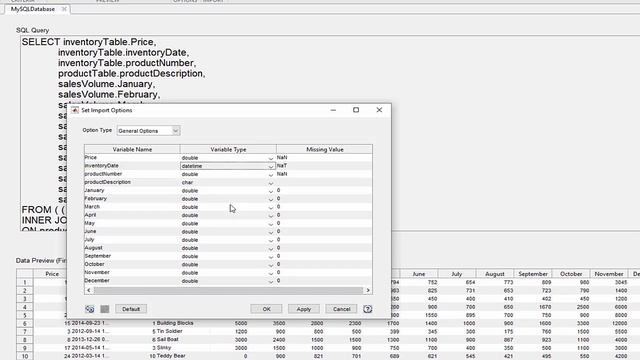This screenshot has width=640, height=360.
Task: Click the horizontal scrollbar right arrow in dialog table
Action: 368,290
